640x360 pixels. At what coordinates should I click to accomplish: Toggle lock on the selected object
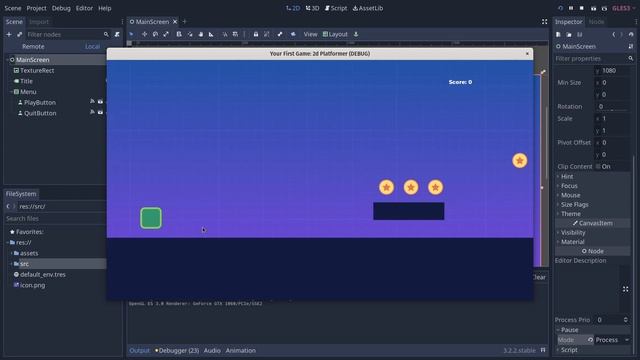[256, 34]
